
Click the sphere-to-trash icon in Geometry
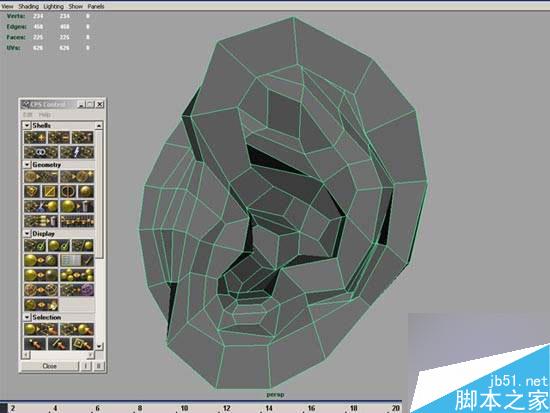pyautogui.click(x=77, y=206)
